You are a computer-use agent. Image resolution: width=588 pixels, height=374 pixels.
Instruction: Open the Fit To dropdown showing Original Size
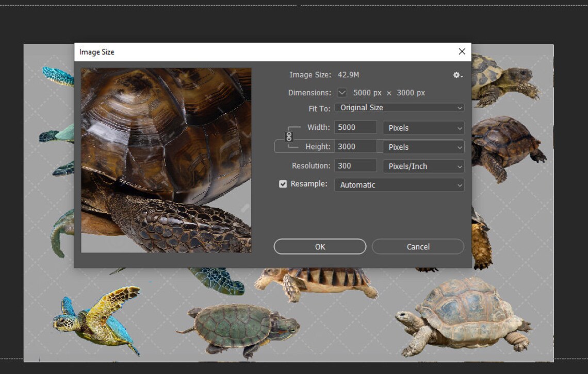pos(399,108)
